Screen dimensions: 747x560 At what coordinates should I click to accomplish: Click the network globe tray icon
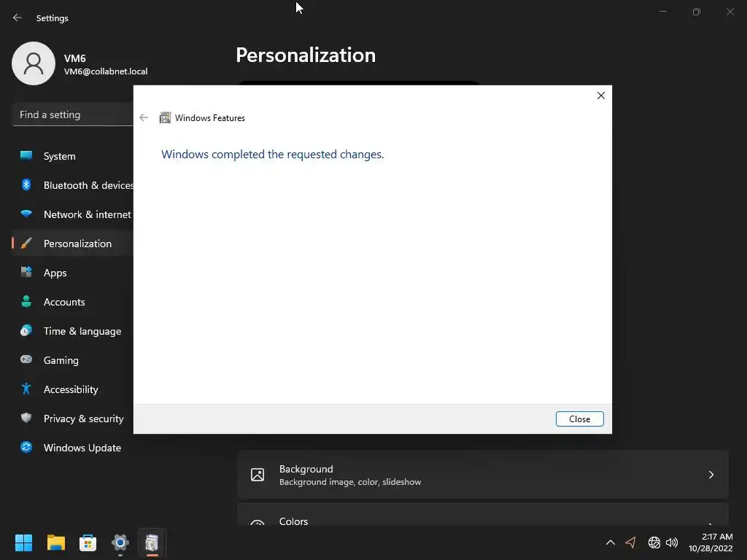pyautogui.click(x=654, y=542)
